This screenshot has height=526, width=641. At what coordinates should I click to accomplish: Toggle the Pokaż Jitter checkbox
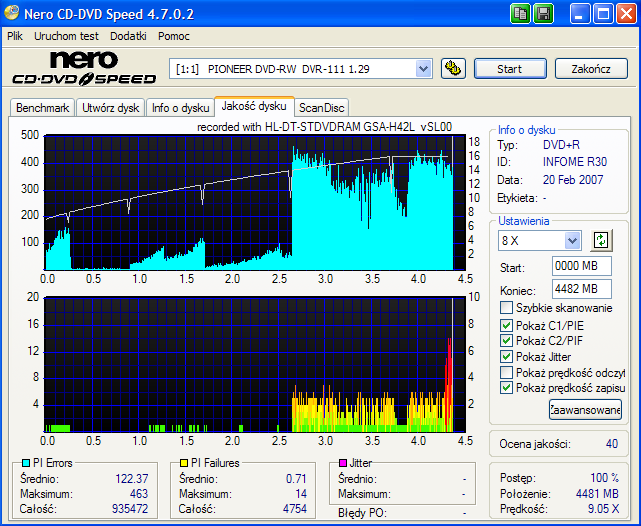pos(507,356)
